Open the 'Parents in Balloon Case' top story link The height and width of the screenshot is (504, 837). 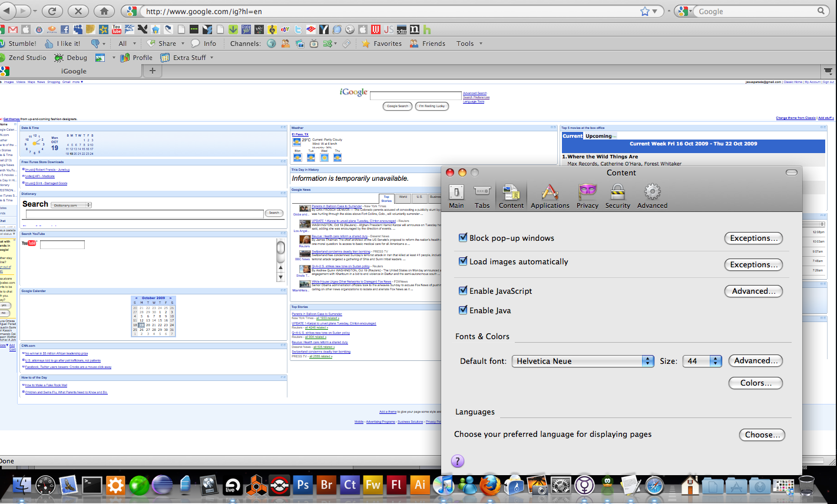317,314
